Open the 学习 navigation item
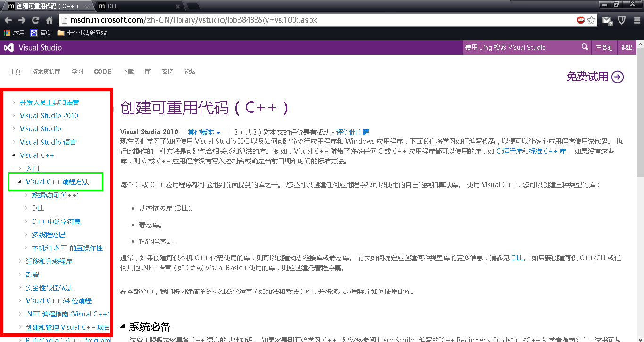 coord(77,72)
